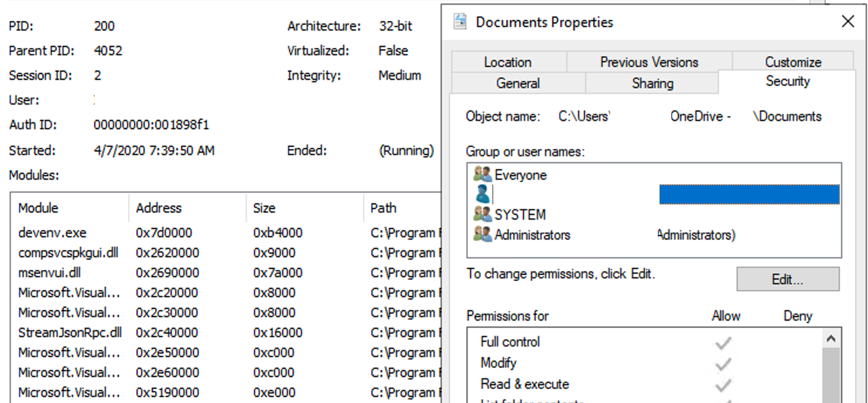
Task: Click the address 0x2c30000 cell
Action: 167,313
